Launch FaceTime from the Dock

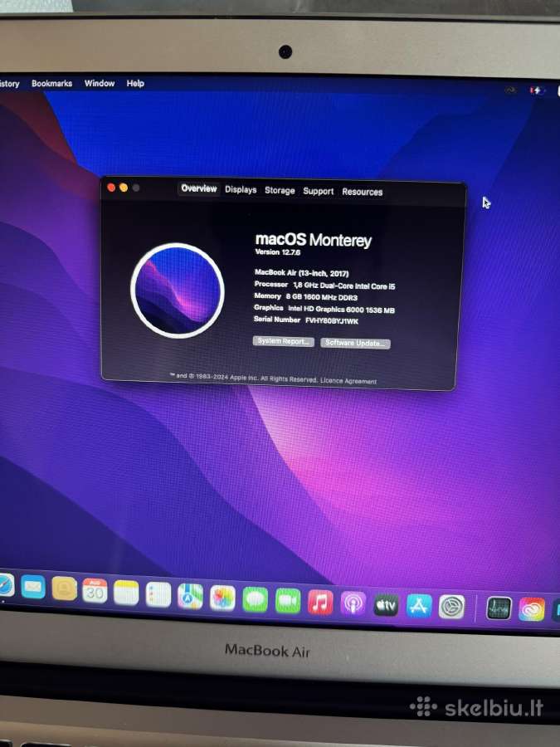tap(288, 601)
